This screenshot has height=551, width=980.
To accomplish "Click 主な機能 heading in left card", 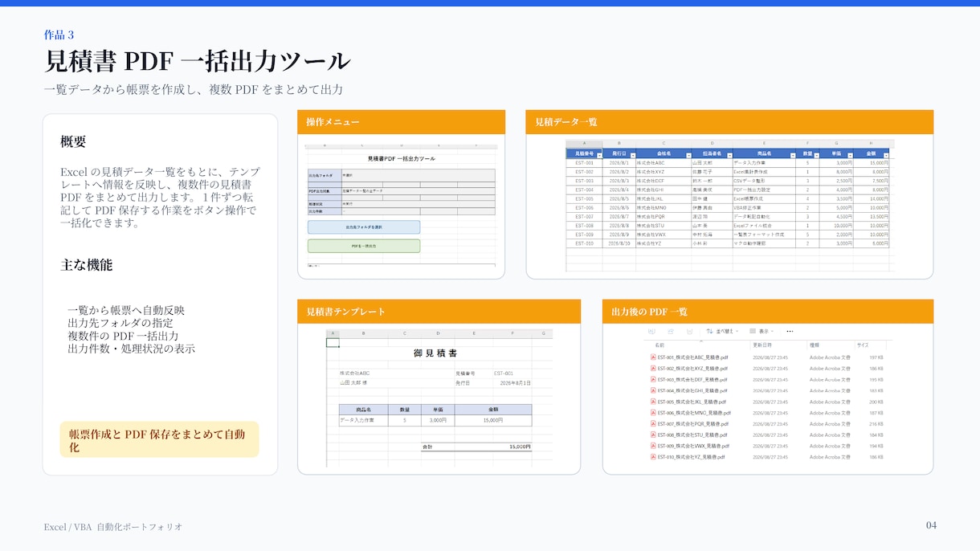I will (x=86, y=265).
